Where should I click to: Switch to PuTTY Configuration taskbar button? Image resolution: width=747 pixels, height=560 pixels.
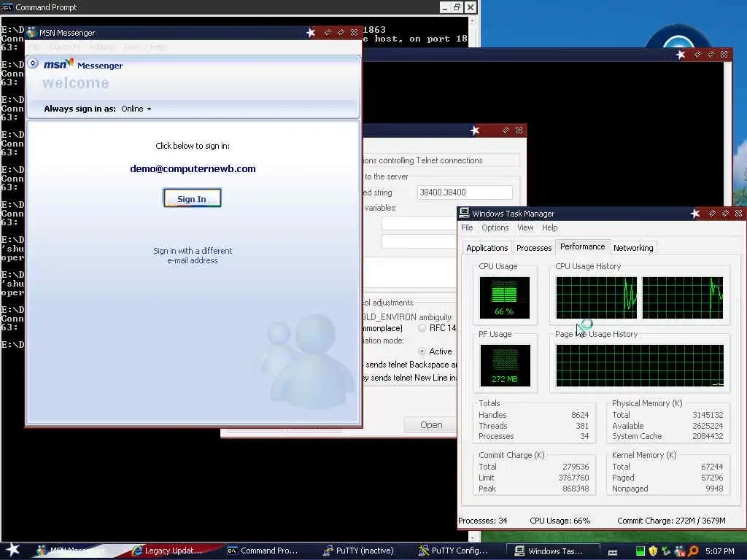coord(455,551)
